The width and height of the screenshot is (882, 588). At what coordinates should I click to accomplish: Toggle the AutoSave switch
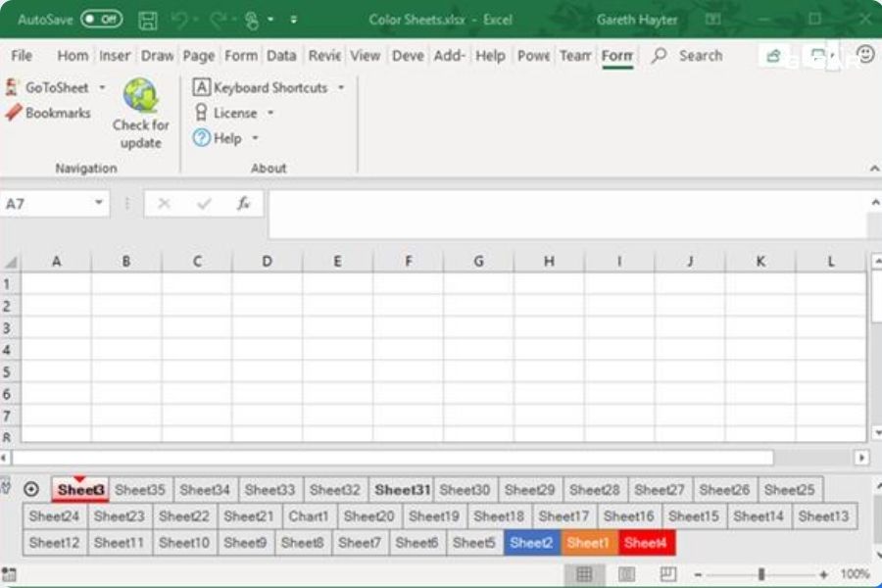[x=101, y=20]
